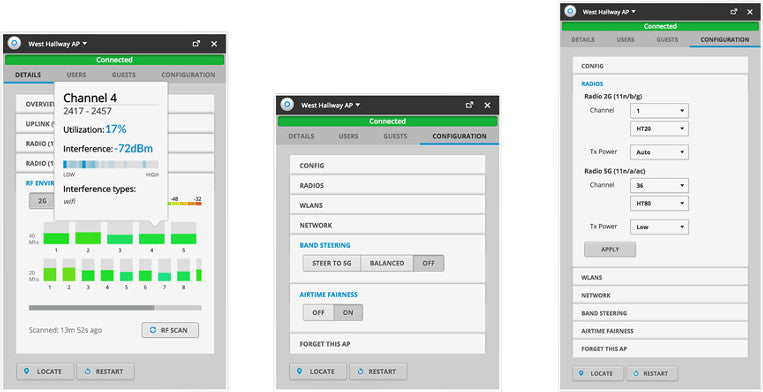Image resolution: width=763 pixels, height=392 pixels.
Task: Select 40 MHz channel 4 bar
Action: 152,233
